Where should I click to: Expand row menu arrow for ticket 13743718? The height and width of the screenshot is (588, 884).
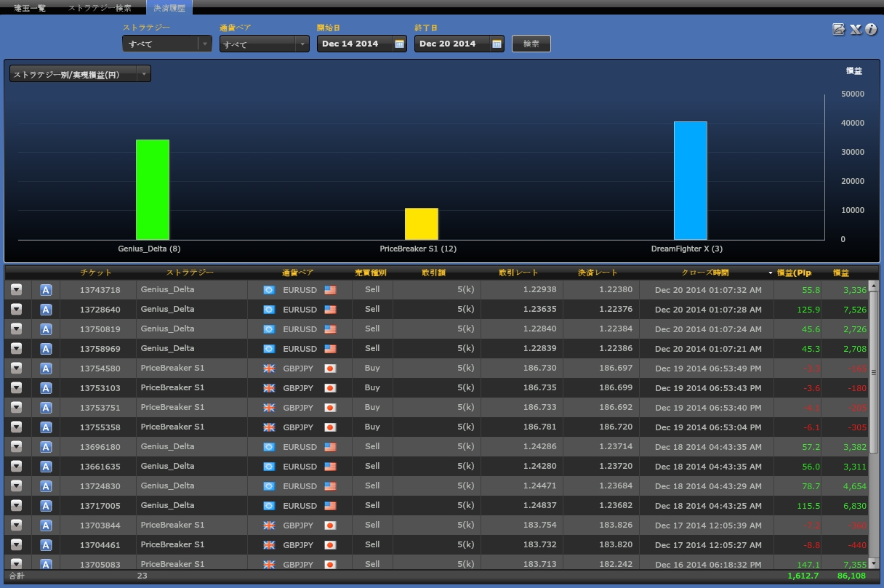pos(16,290)
